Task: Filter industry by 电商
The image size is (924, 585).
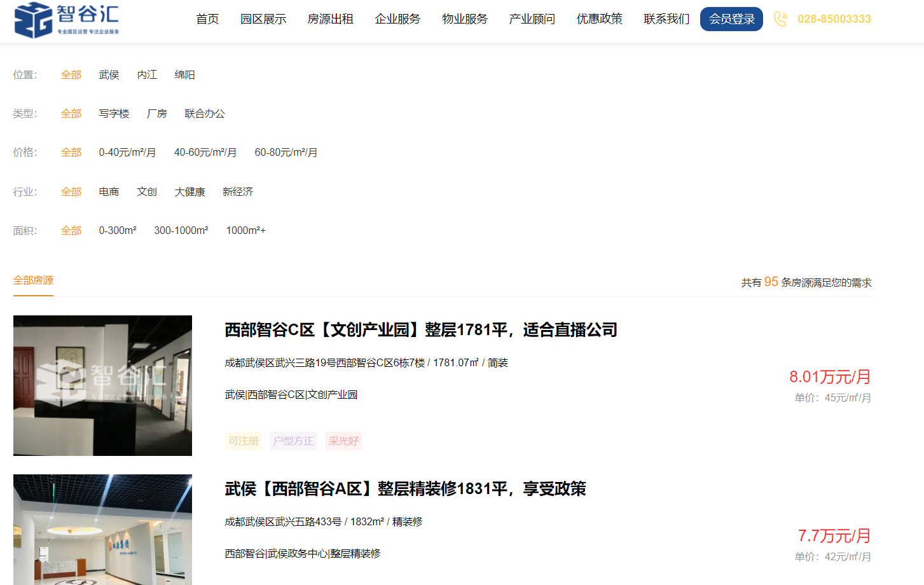Action: coord(109,191)
